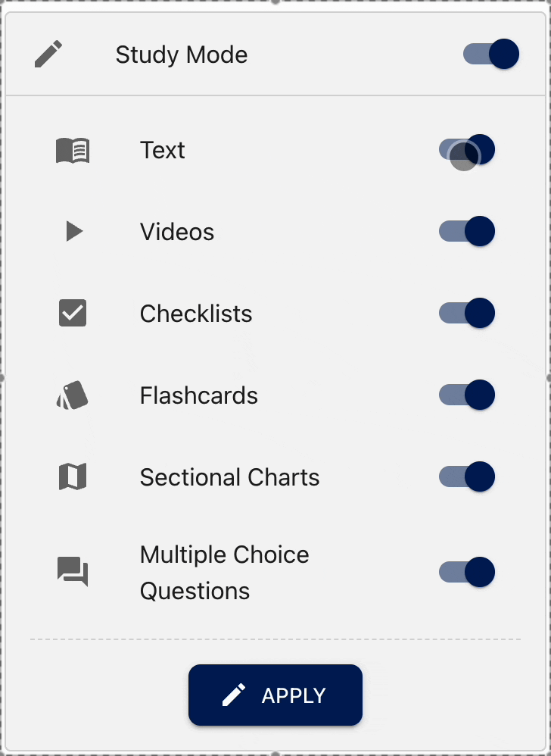Click the Sectional Charts label text
Screen dimensions: 551x756
[x=229, y=477]
